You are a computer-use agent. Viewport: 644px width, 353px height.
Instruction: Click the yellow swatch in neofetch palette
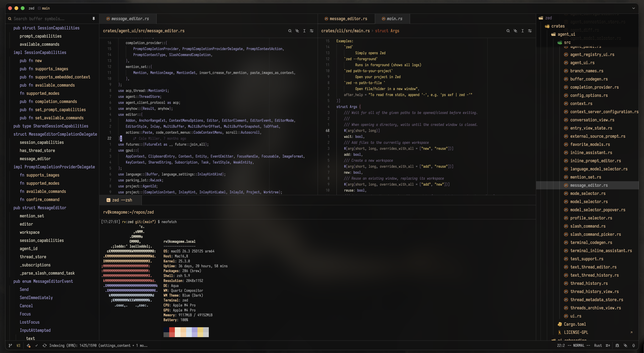pyautogui.click(x=200, y=330)
